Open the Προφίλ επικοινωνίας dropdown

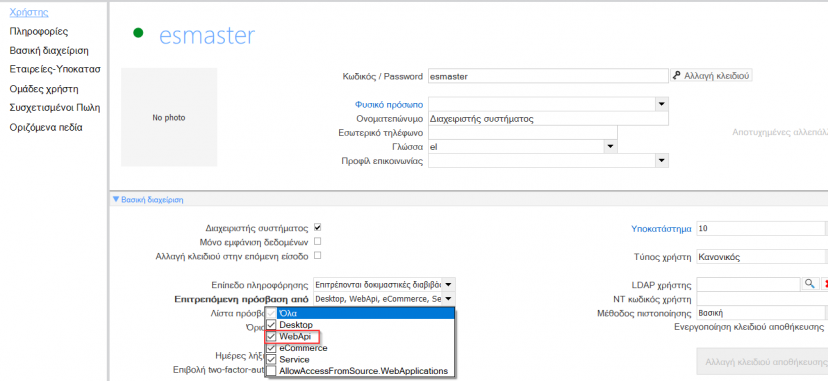pyautogui.click(x=662, y=160)
